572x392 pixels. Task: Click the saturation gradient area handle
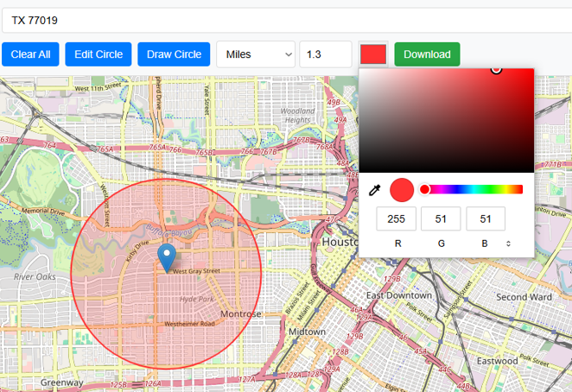pyautogui.click(x=496, y=69)
